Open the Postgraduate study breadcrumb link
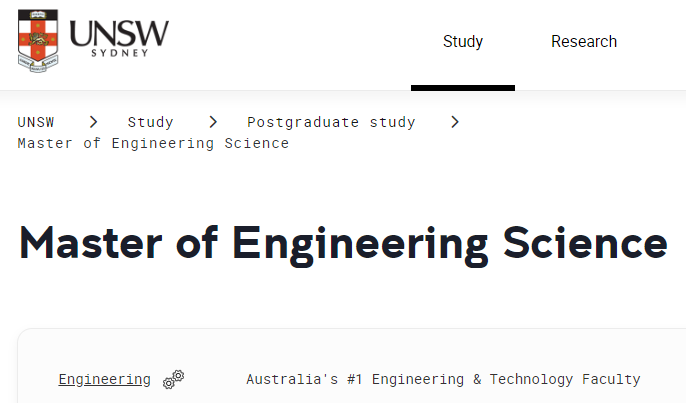 coord(331,122)
